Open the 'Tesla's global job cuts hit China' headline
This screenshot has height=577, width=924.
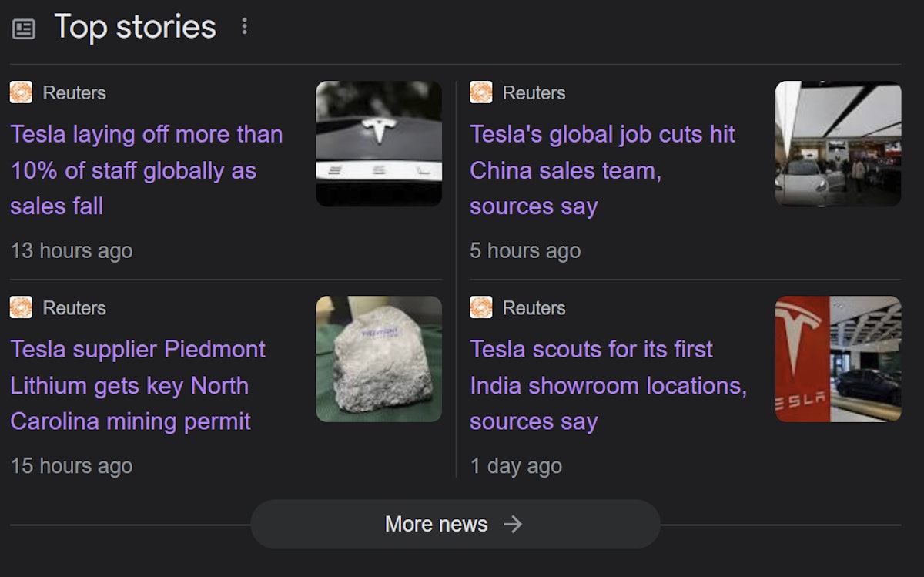(x=602, y=170)
